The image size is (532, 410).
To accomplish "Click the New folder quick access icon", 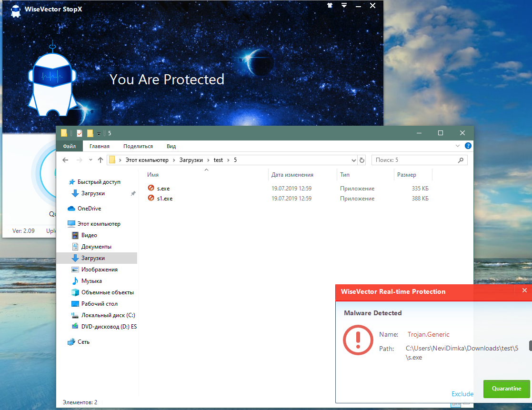I will click(x=90, y=133).
